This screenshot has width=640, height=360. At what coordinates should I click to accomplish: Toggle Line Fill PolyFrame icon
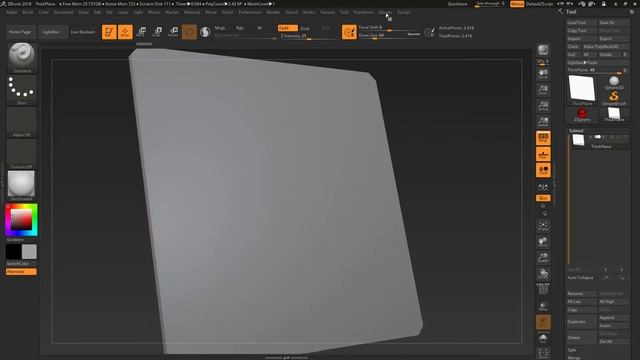tap(543, 289)
